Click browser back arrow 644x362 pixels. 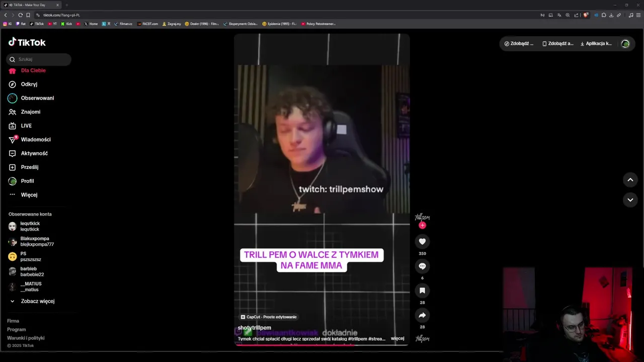(6, 15)
